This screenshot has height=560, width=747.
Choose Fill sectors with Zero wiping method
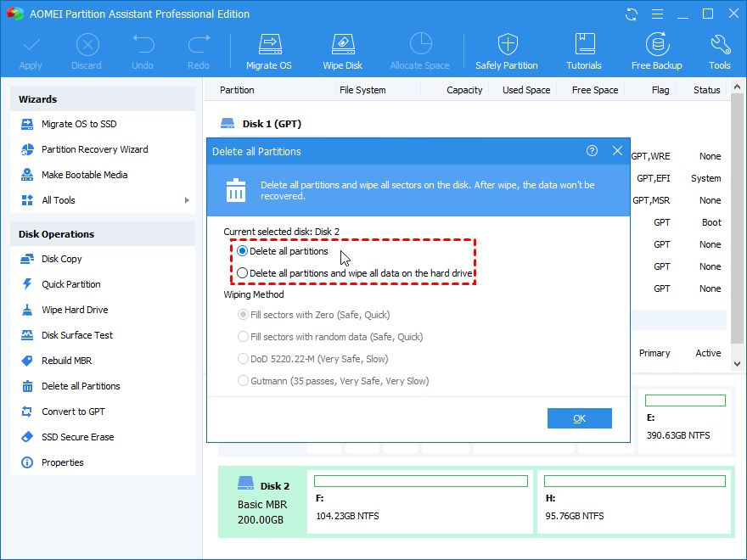pyautogui.click(x=243, y=315)
